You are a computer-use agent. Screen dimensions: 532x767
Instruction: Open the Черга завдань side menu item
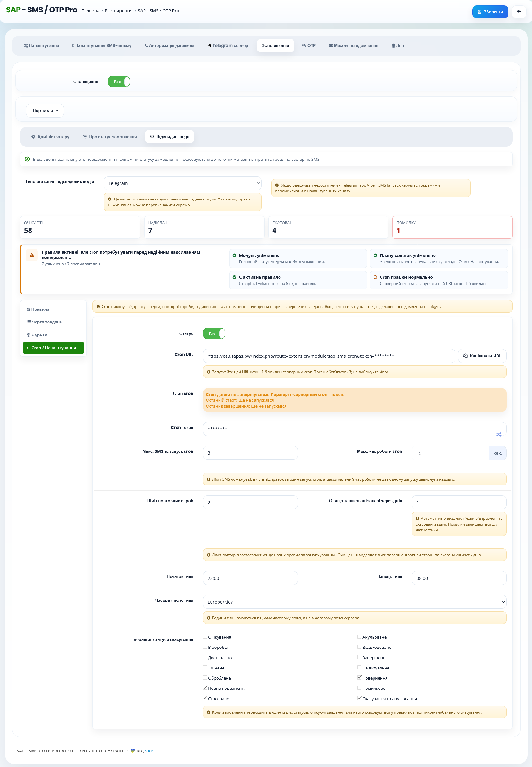[53, 322]
